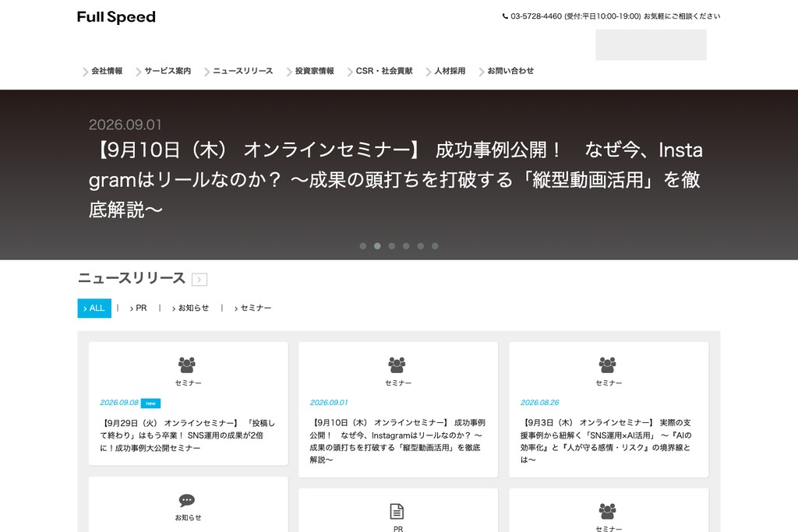This screenshot has width=798, height=532.
Task: Click chevron before 人材採用
Action: click(429, 72)
